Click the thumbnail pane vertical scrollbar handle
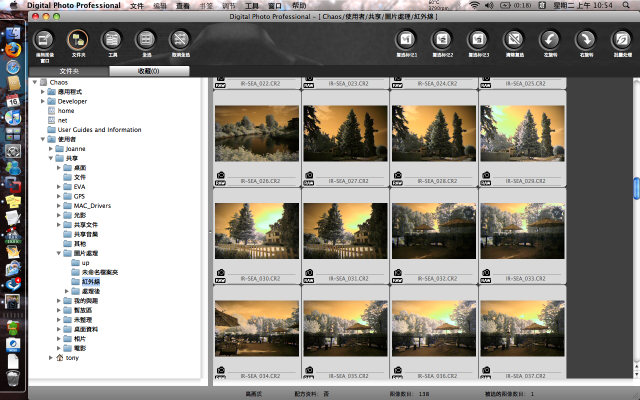Image resolution: width=640 pixels, height=400 pixels. tap(636, 189)
